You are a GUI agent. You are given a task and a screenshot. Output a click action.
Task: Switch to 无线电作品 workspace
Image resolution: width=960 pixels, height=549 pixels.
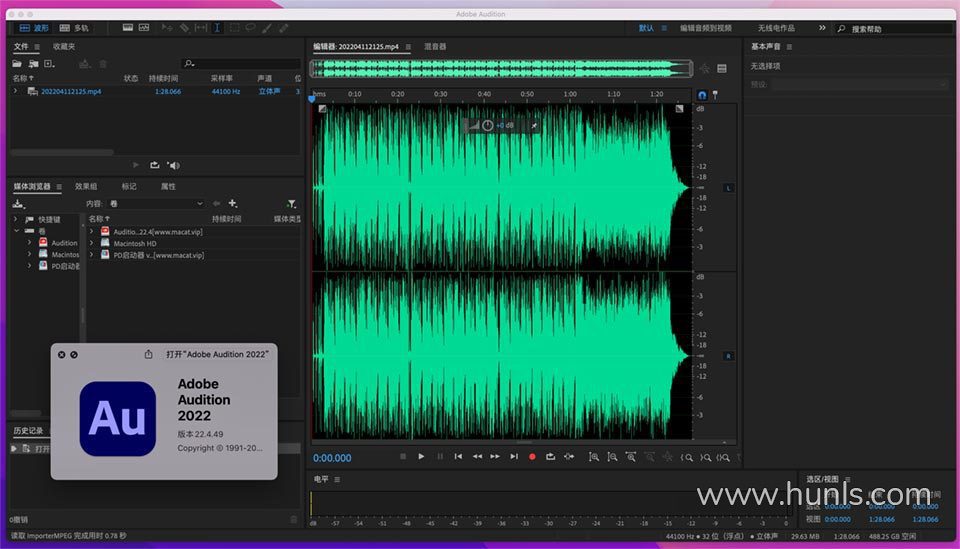tap(776, 28)
